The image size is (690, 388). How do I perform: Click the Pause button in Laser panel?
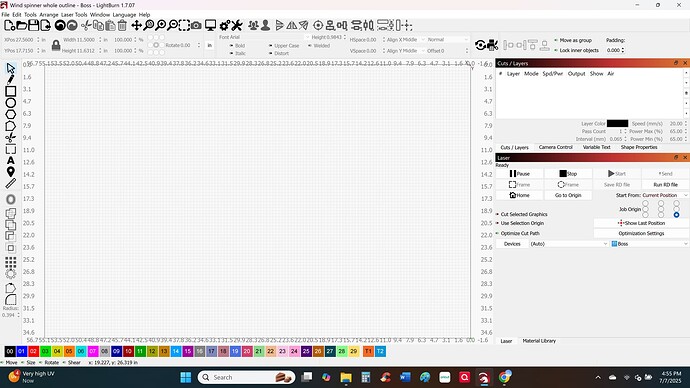tap(520, 174)
